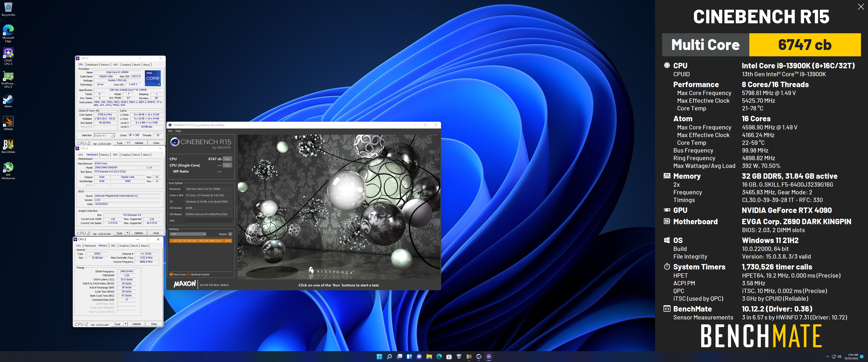
Task: Select the Graphics tab in the CPU-Z Memory window
Action: 124,246
